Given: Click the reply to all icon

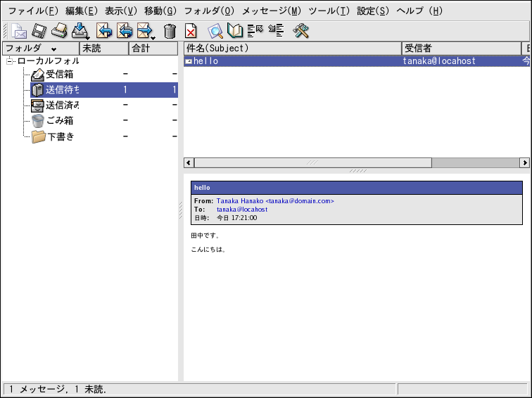Looking at the screenshot, I should click(125, 31).
